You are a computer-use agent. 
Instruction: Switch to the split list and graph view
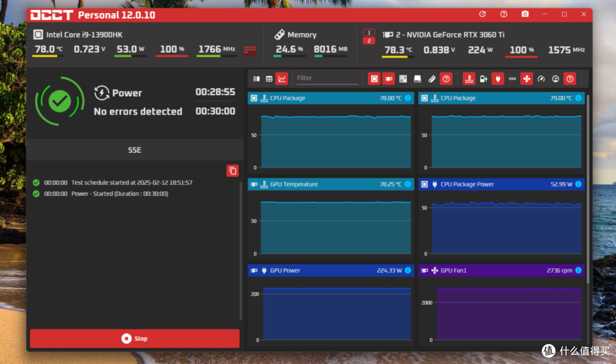(x=257, y=79)
